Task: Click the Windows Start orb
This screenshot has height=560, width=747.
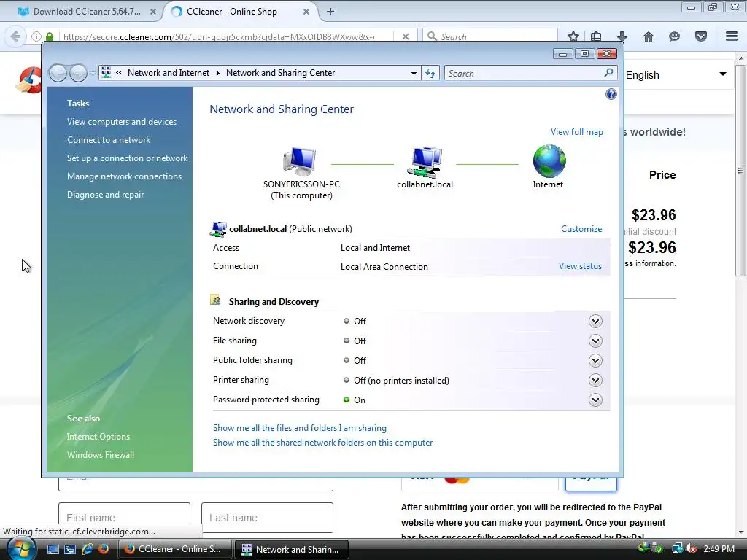Action: (x=22, y=549)
